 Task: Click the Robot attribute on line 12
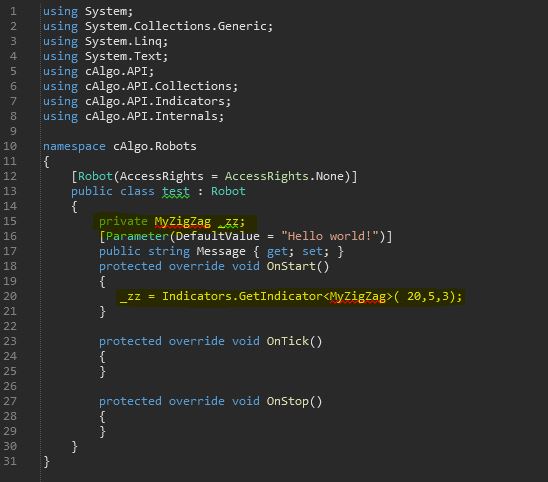[95, 177]
